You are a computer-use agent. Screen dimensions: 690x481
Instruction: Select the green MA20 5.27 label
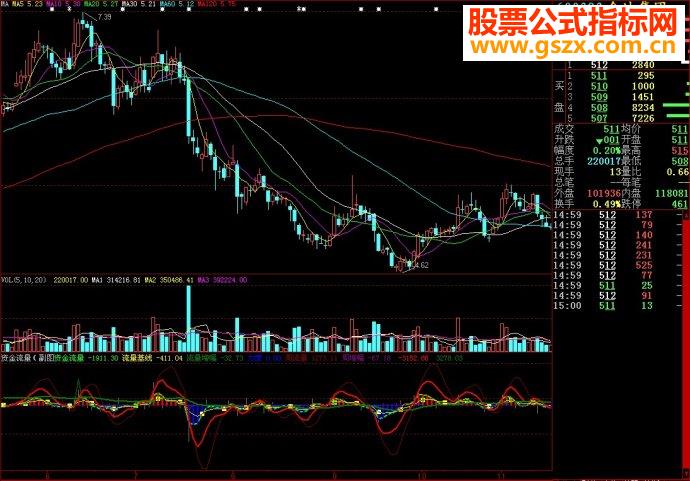pyautogui.click(x=101, y=4)
